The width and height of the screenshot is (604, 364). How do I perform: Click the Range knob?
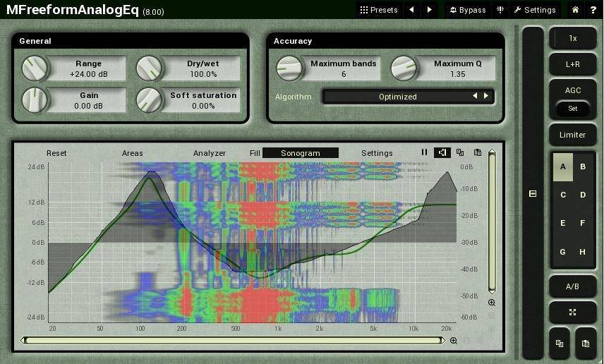click(x=35, y=68)
